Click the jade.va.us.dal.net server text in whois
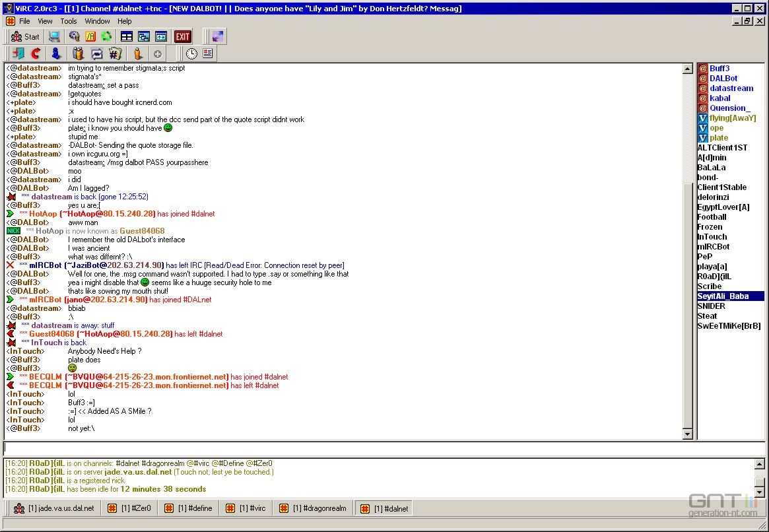769x532 pixels. coord(138,472)
